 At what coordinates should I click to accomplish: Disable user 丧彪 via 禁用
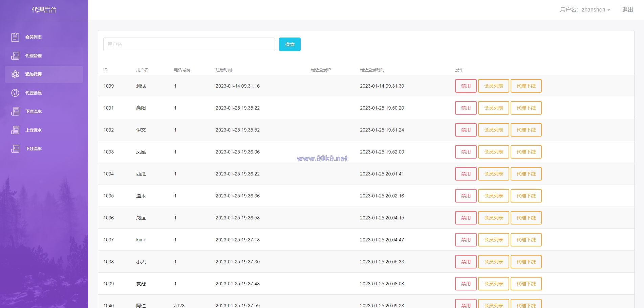tap(466, 284)
